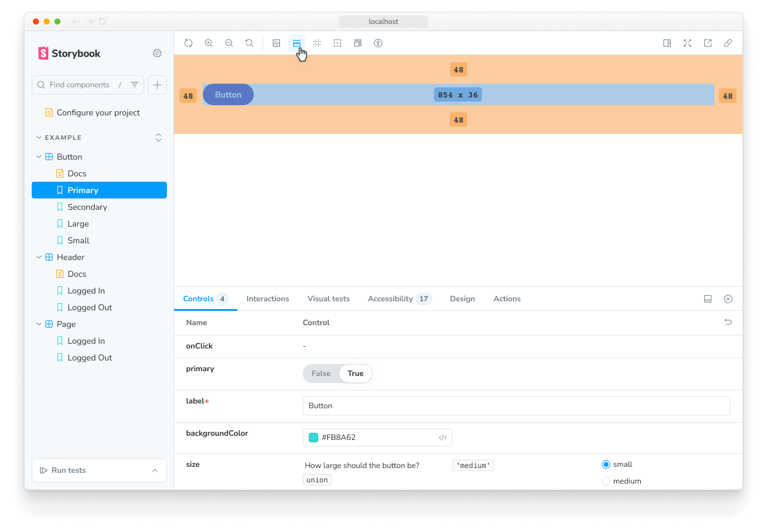Expand the Run tests options
This screenshot has height=532, width=767.
click(155, 470)
